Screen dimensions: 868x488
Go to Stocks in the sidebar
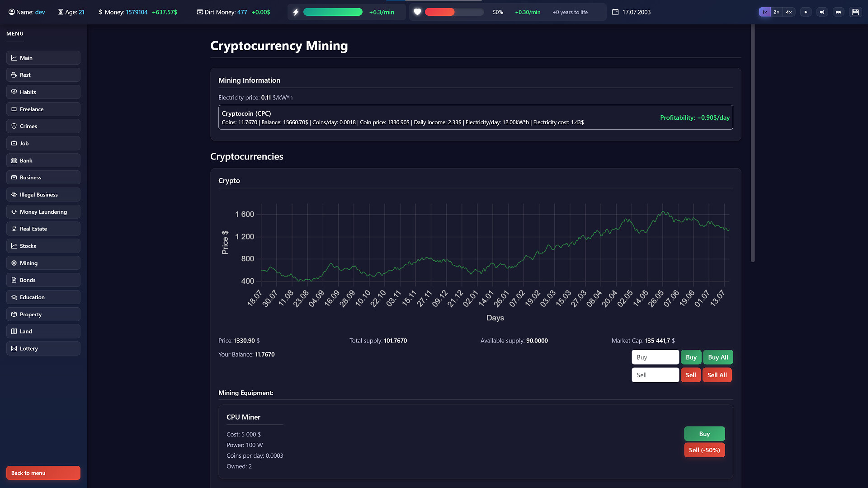coord(43,246)
